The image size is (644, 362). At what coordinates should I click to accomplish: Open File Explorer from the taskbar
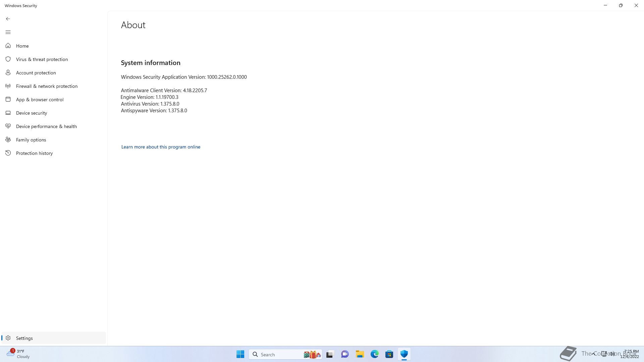point(360,354)
